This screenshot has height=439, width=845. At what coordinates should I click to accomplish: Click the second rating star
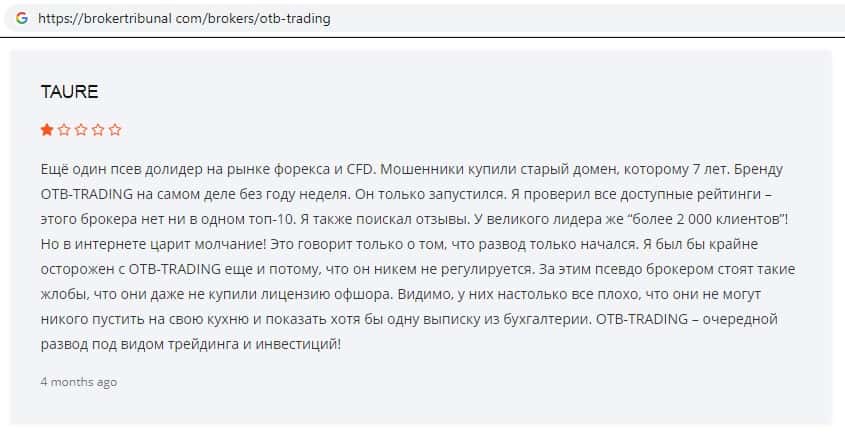pos(64,129)
